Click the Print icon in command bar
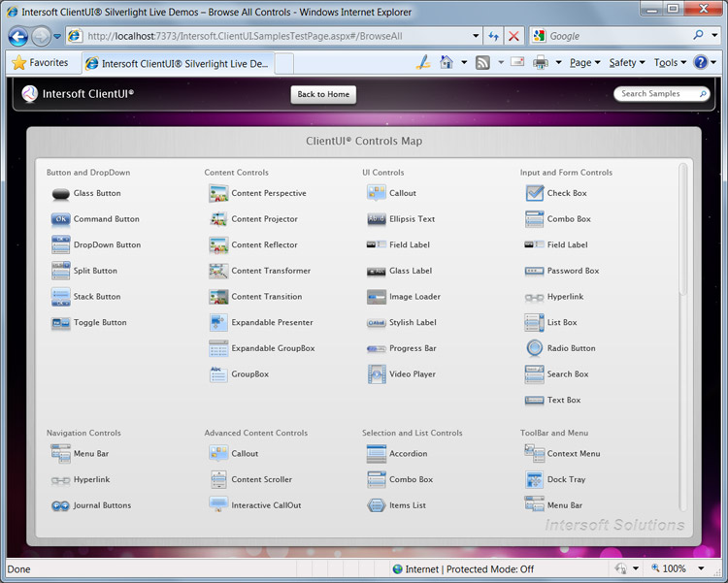The height and width of the screenshot is (583, 728). pyautogui.click(x=540, y=62)
